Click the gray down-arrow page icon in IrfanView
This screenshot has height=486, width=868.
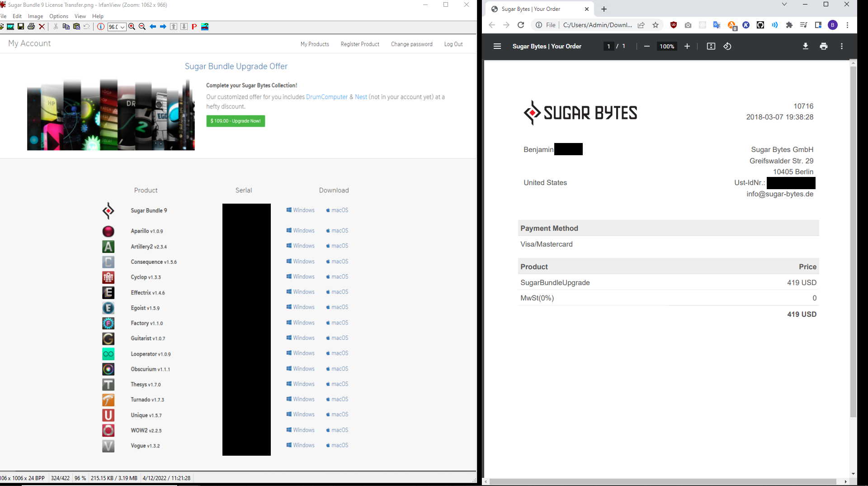[184, 27]
